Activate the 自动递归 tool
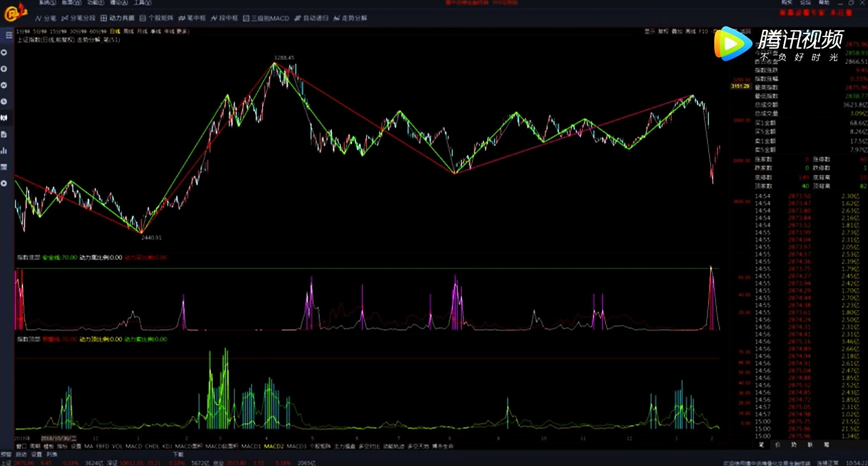The image size is (868, 466). coord(311,18)
